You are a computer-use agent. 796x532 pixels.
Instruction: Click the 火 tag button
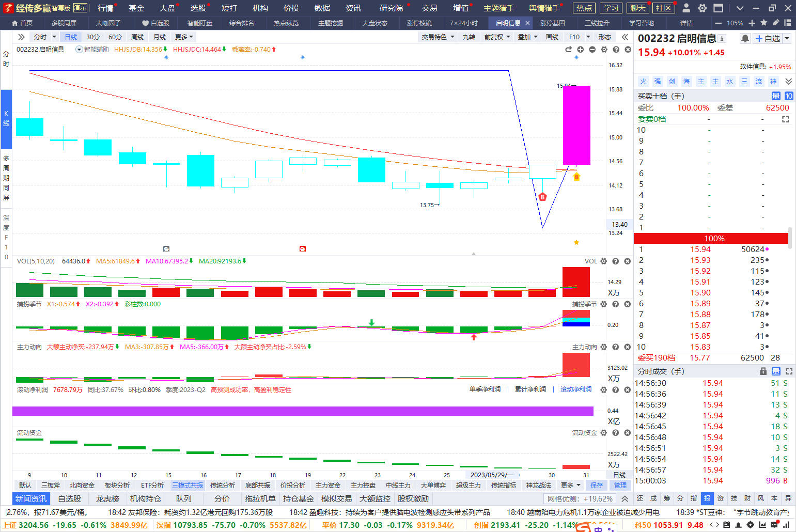[643, 82]
